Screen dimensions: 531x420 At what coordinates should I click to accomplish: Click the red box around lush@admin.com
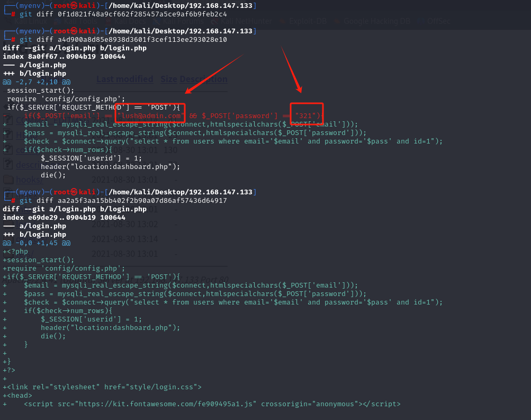point(150,114)
